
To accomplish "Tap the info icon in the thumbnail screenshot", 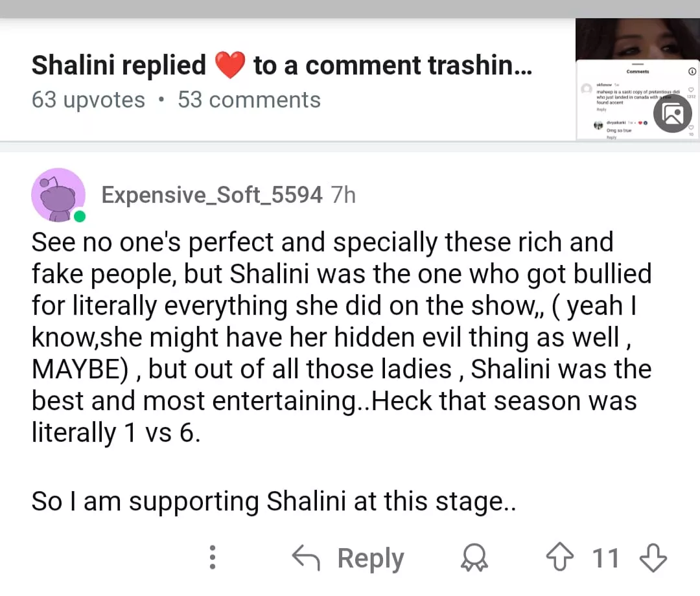I will pos(692,71).
